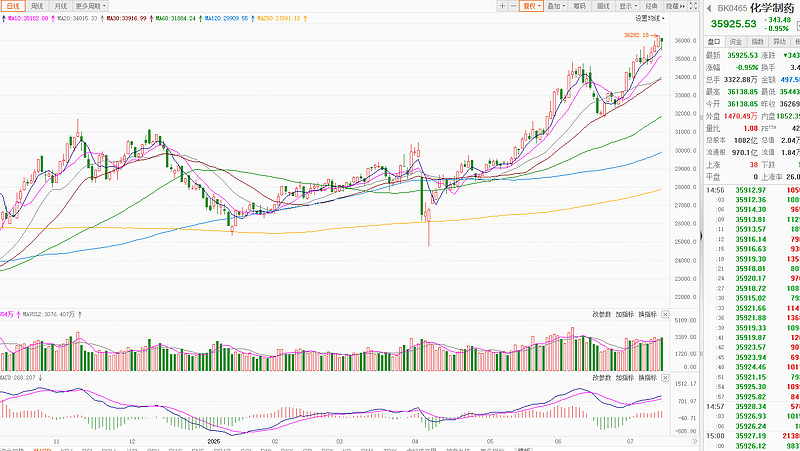The width and height of the screenshot is (800, 451).
Task: Click tick row 15:00 35927.19
Action: pyautogui.click(x=752, y=436)
